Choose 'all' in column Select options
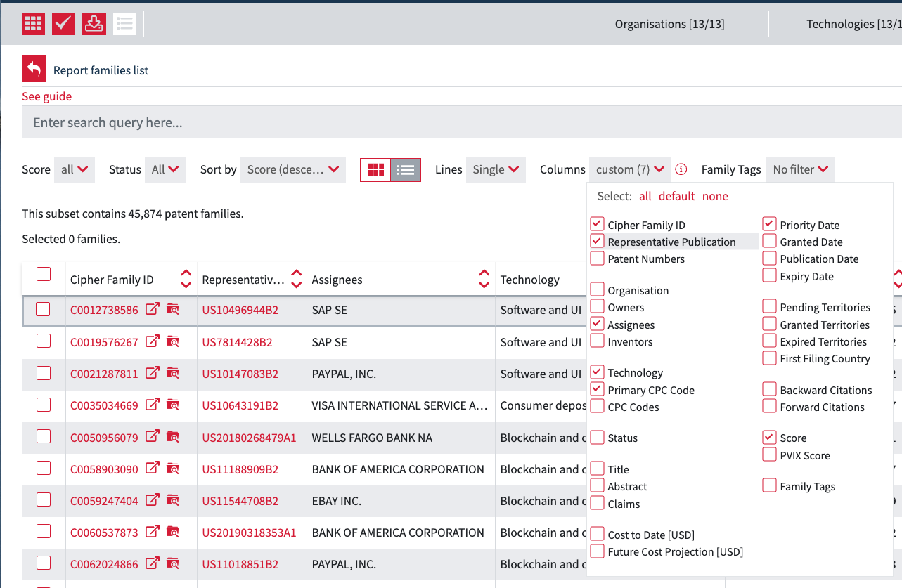This screenshot has height=588, width=902. click(645, 196)
